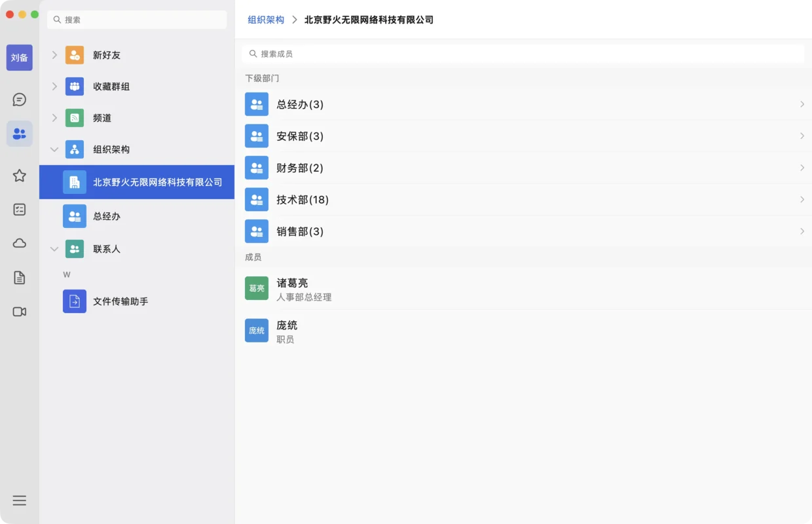The width and height of the screenshot is (812, 524).
Task: Open the cloud drive icon
Action: (20, 244)
